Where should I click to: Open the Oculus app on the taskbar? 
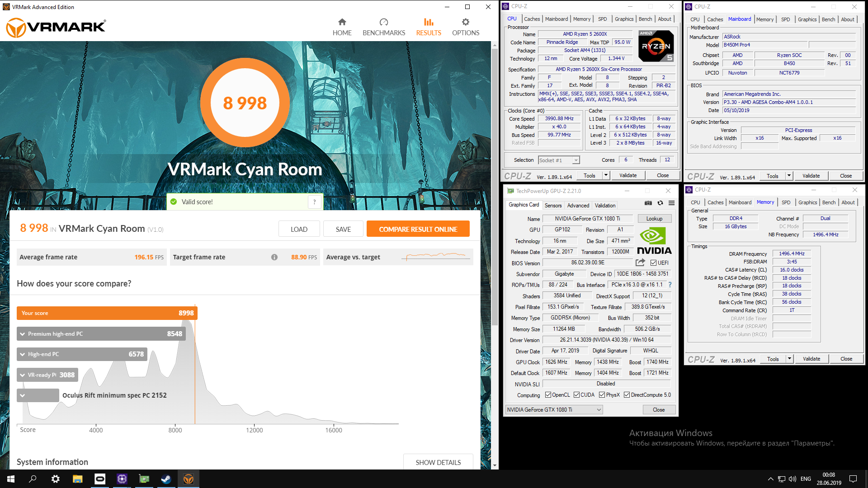(99, 479)
